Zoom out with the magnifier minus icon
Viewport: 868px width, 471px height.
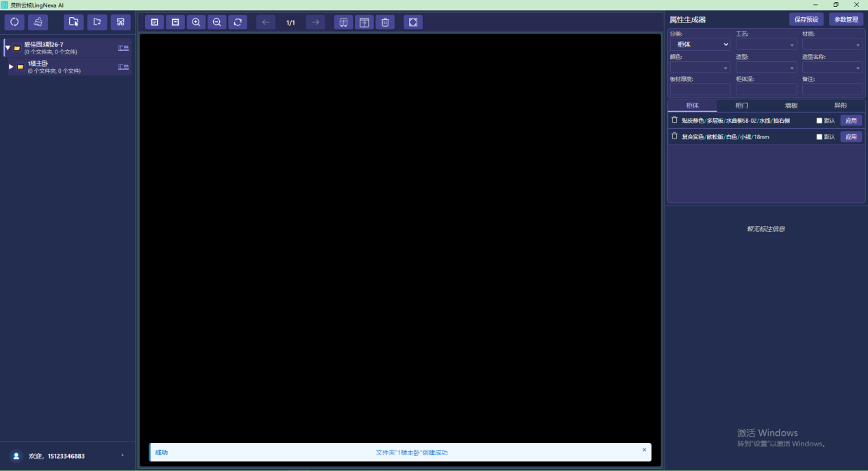click(x=216, y=22)
